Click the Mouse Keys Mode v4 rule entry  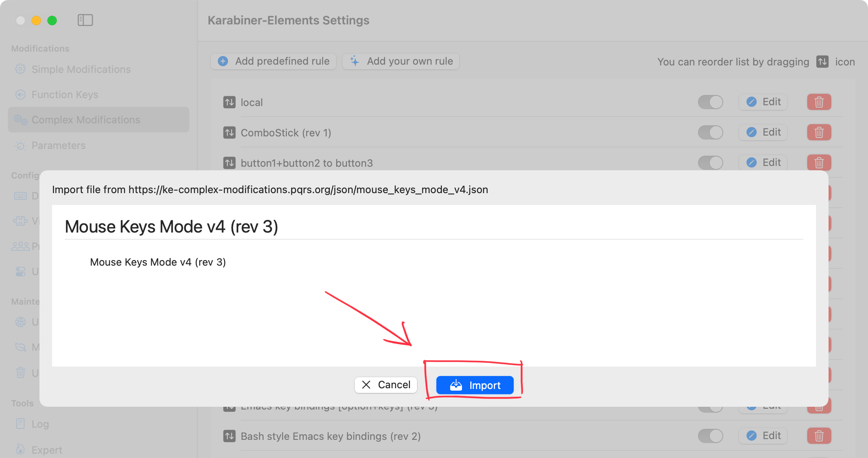pos(158,262)
